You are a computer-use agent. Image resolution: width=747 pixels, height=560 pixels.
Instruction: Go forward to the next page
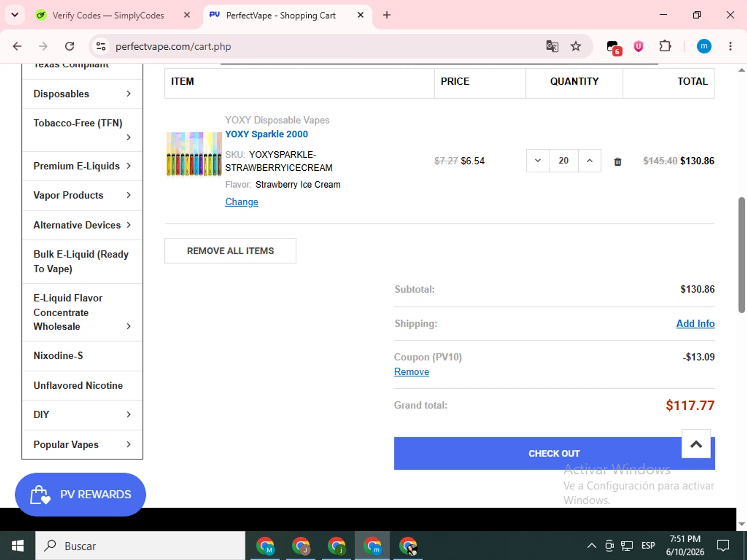point(43,46)
